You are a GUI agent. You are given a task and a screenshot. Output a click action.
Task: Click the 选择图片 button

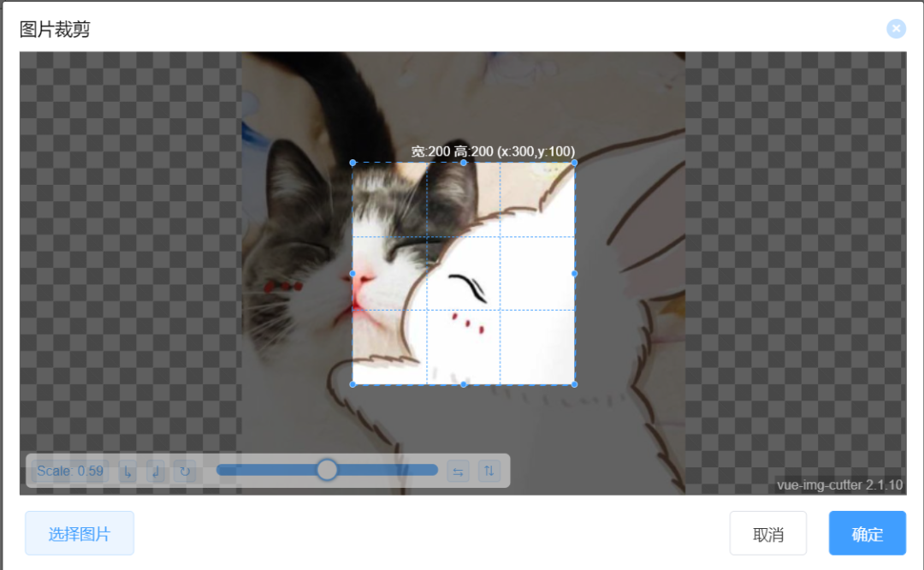tap(80, 533)
